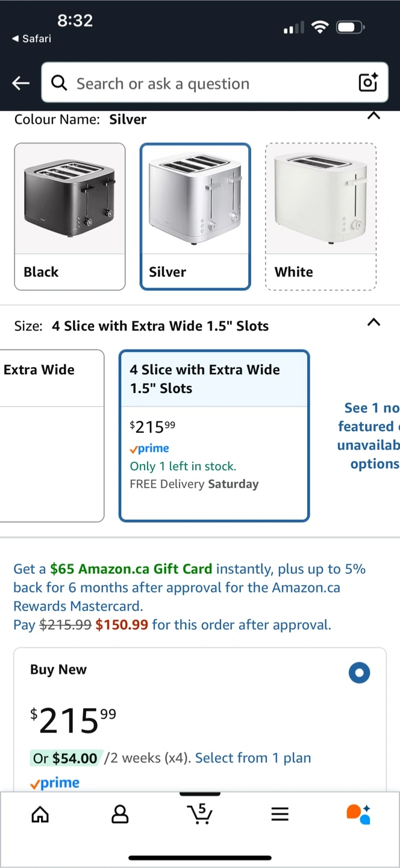Open the shopping cart icon
This screenshot has width=400, height=868.
pyautogui.click(x=200, y=814)
